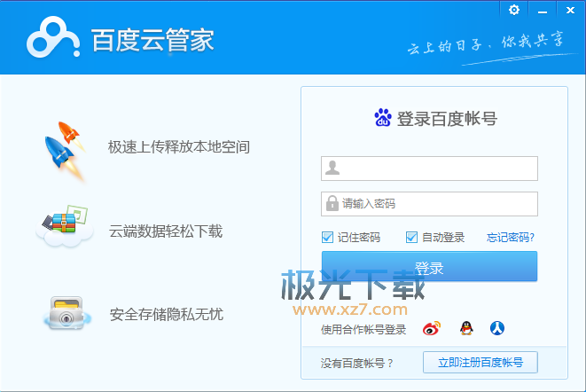Toggle the 自动登录 checkbox

(x=411, y=237)
